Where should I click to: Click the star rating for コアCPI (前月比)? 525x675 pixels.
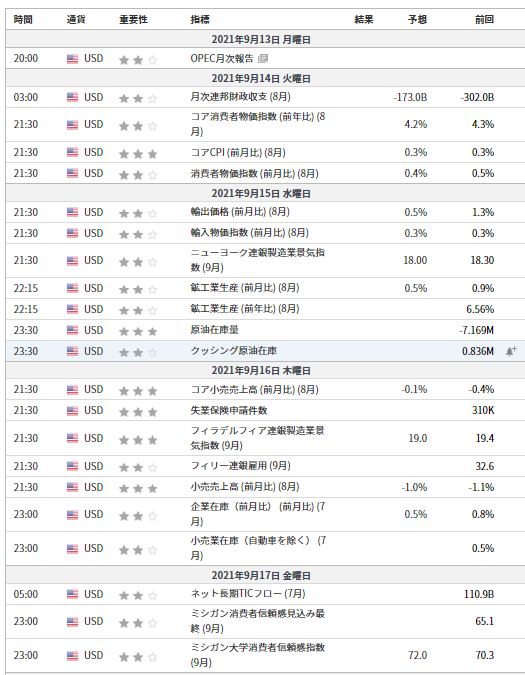tap(138, 154)
